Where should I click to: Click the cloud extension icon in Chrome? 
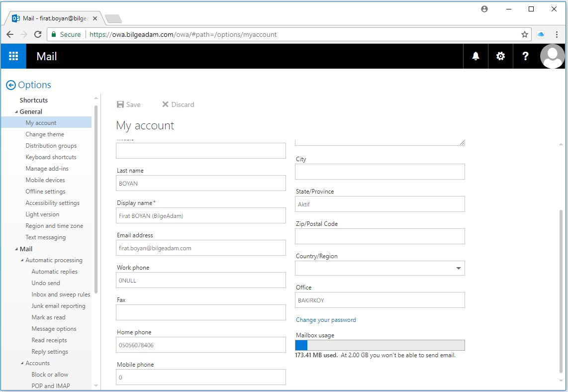pyautogui.click(x=541, y=34)
